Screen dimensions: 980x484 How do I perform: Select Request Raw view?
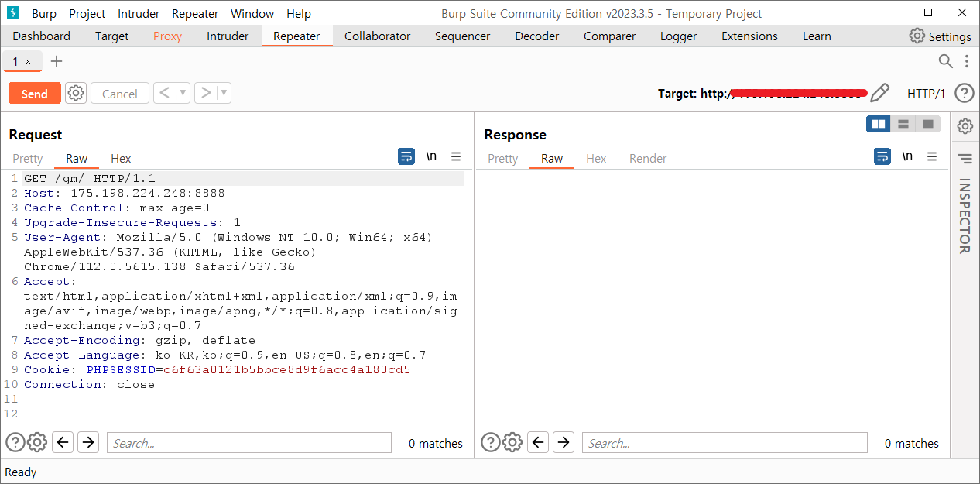[77, 158]
